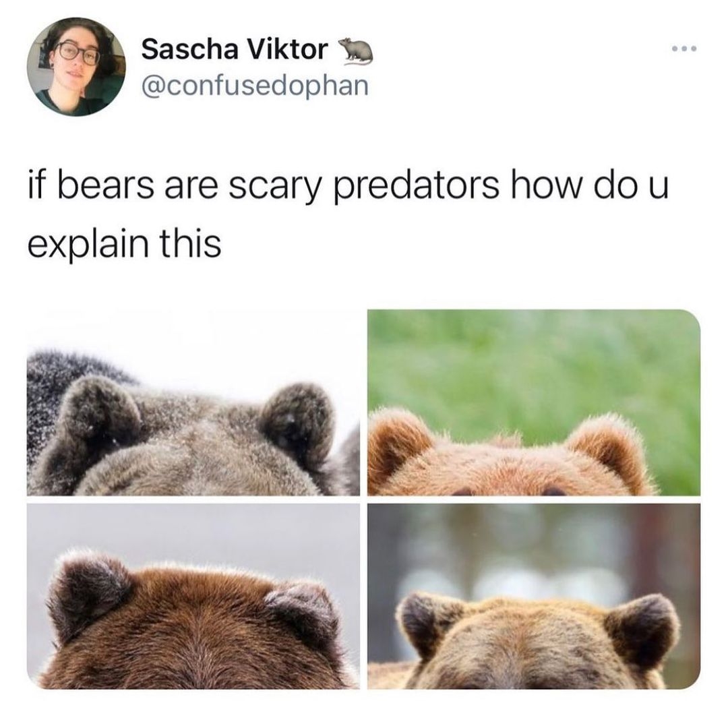Open the bear photo with blurry forest background

[x=534, y=596]
